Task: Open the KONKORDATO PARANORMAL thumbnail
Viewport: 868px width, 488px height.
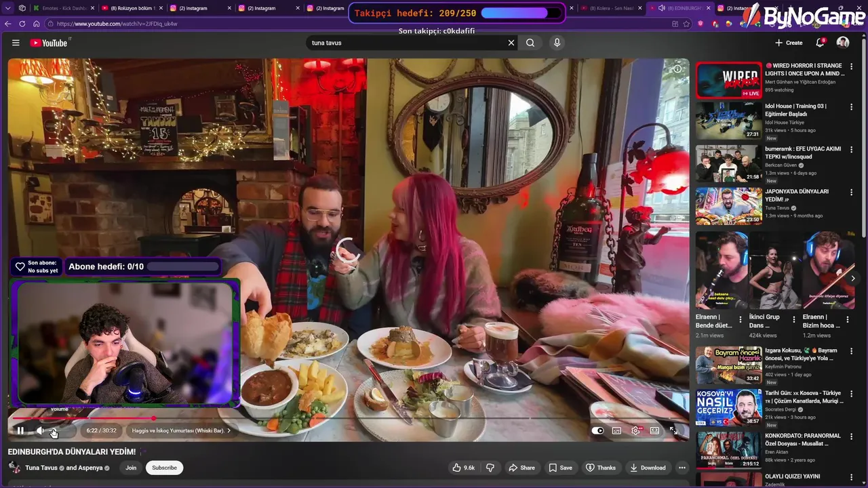Action: [728, 450]
